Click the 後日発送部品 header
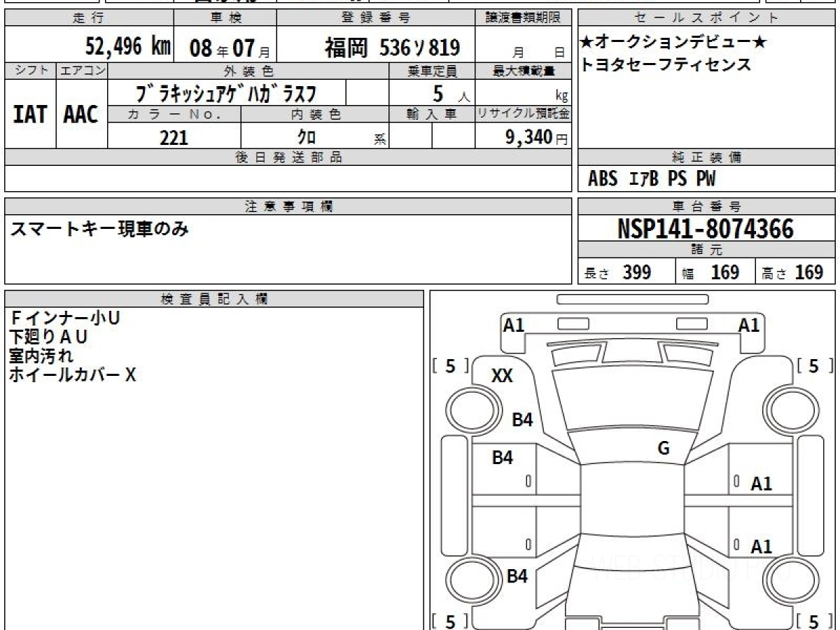 [288, 158]
